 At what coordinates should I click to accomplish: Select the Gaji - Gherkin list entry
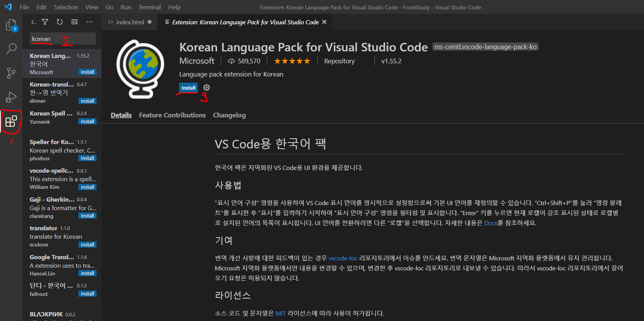[62, 207]
